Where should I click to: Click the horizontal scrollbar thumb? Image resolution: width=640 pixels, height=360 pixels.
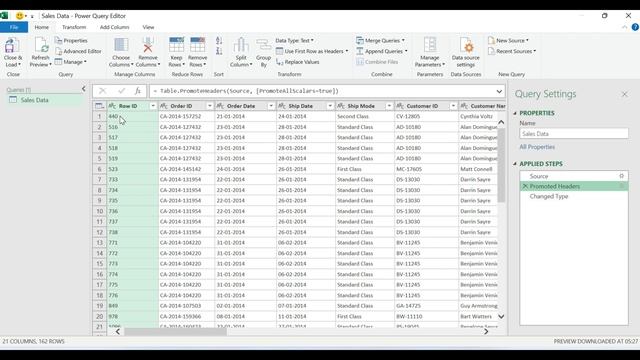click(176, 332)
